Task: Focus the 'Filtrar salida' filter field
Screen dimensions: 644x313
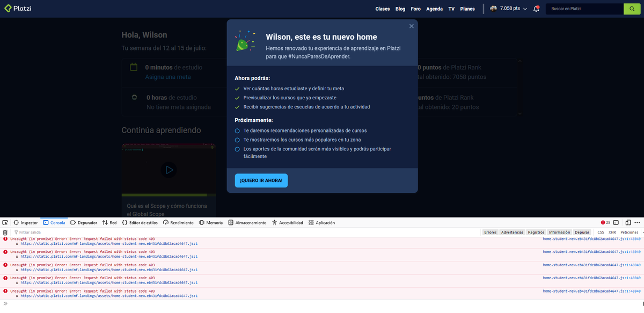Action: [247, 232]
